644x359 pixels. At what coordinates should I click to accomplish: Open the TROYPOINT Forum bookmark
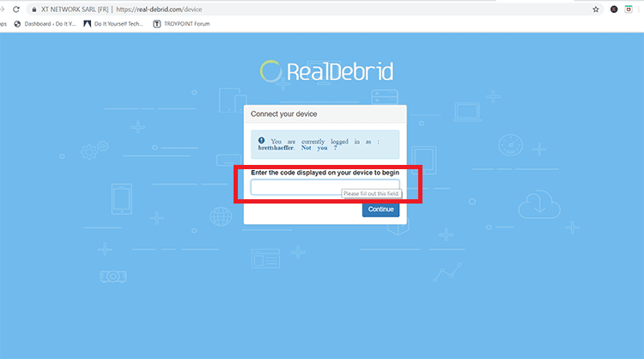(181, 24)
